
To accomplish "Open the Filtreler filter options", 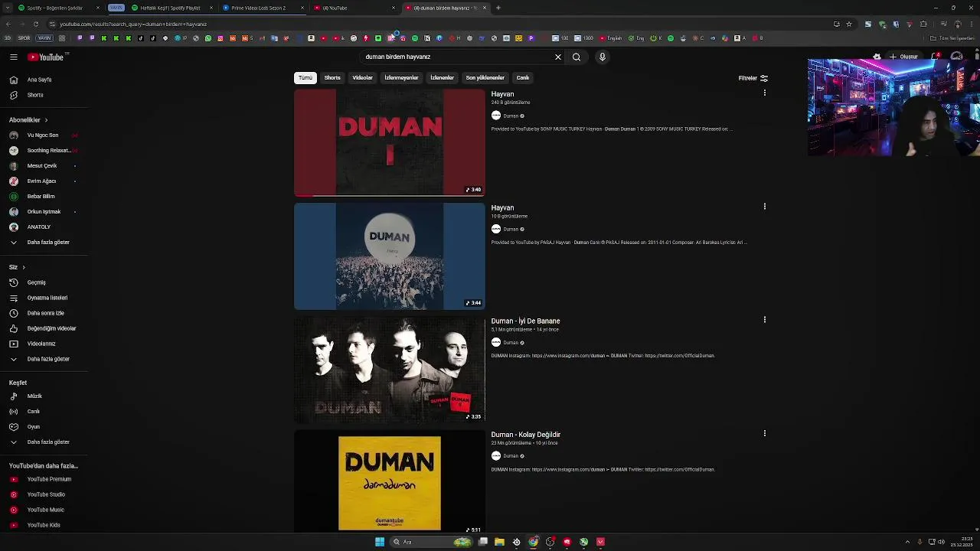I will (x=753, y=78).
